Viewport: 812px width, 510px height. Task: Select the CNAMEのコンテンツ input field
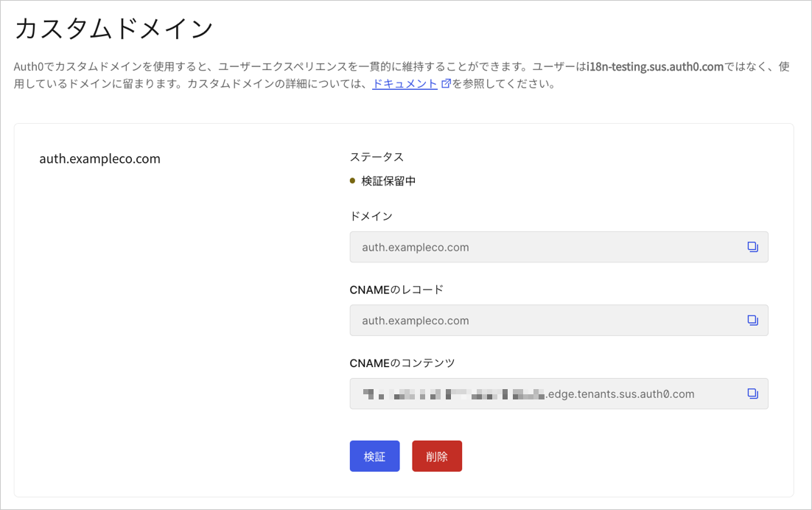click(516, 394)
